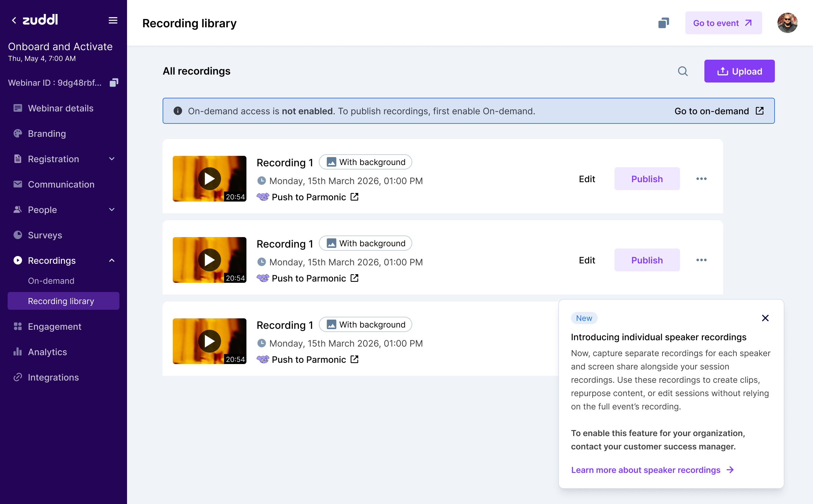Click the Integrations link icon

[18, 377]
